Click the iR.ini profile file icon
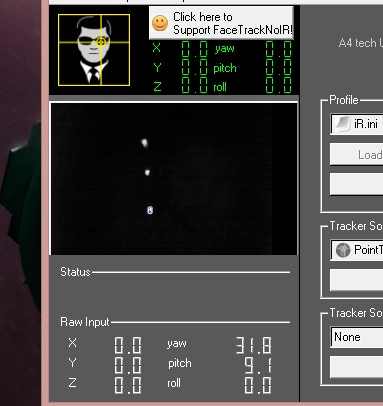Screen dimensions: 383x406 [x=342, y=124]
